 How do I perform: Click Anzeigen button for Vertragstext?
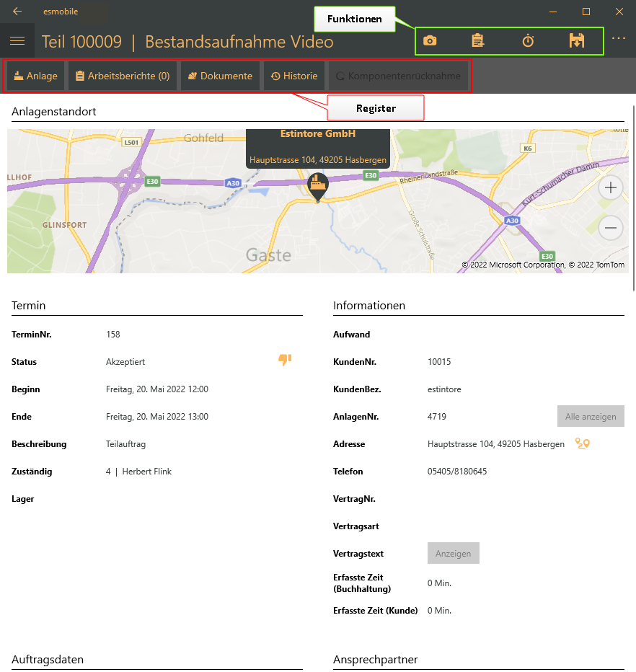tap(453, 553)
